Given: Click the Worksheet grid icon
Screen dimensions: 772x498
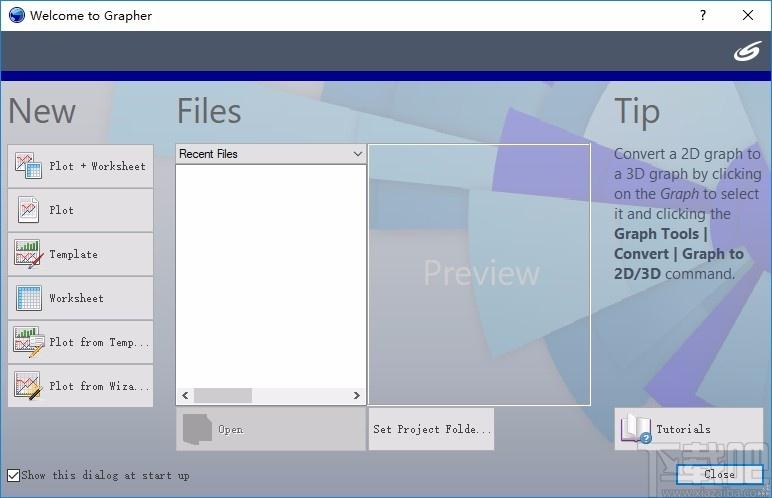Looking at the screenshot, I should pos(28,298).
